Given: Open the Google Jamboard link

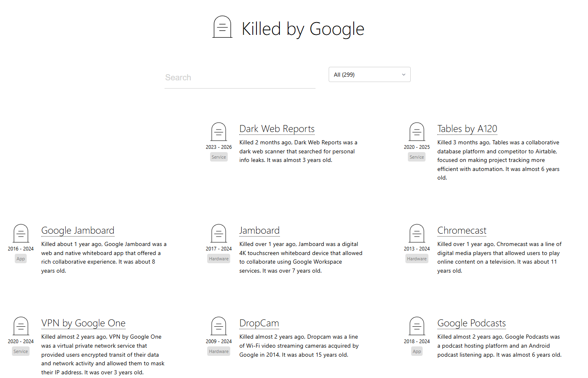Looking at the screenshot, I should (78, 230).
